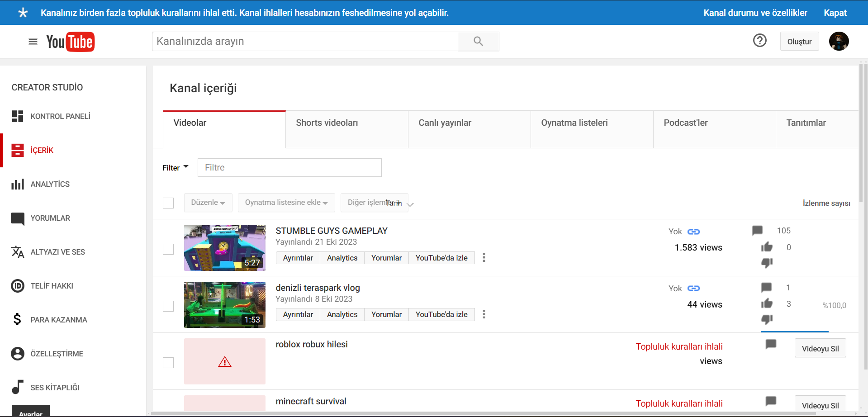The width and height of the screenshot is (868, 417).
Task: Switch to the Oynatma listeleri tab
Action: [x=592, y=129]
